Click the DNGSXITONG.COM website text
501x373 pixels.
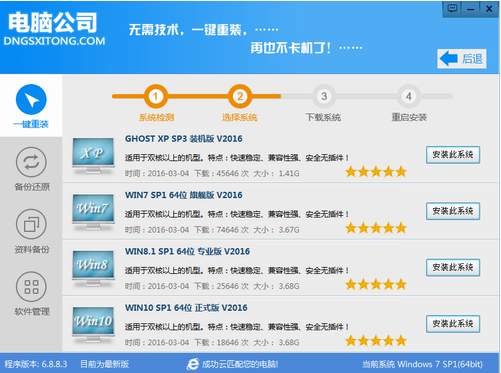click(x=54, y=41)
